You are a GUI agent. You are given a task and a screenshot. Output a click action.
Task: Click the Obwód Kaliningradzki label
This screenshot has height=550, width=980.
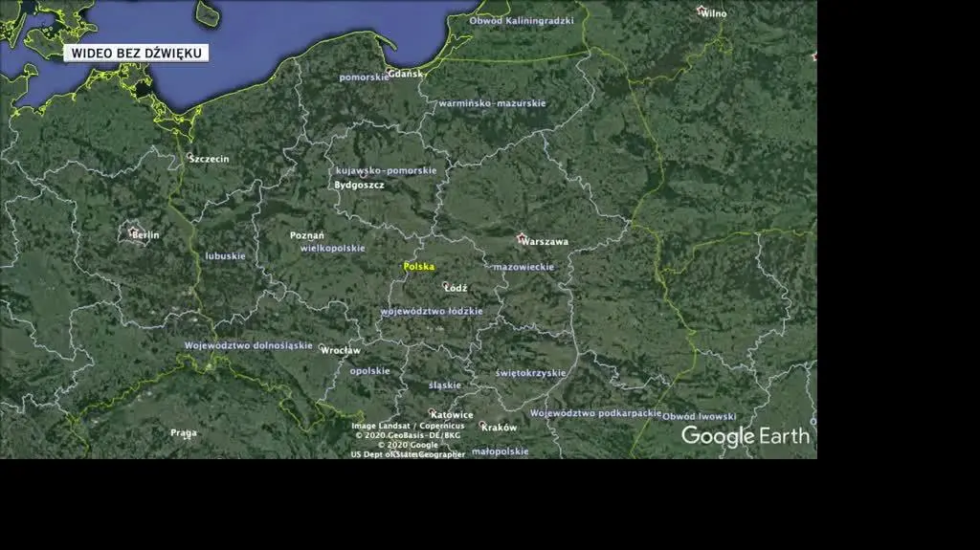(x=522, y=21)
